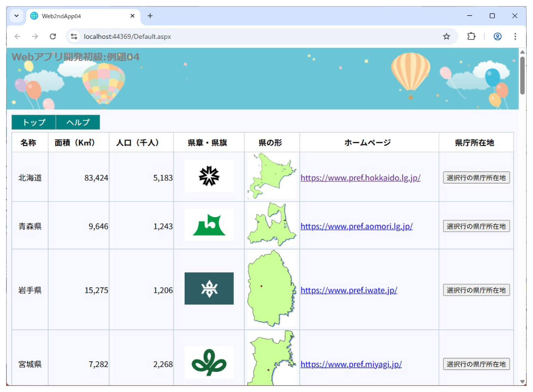Switch to the ヘルプ tab
This screenshot has width=533, height=392.
[x=78, y=122]
